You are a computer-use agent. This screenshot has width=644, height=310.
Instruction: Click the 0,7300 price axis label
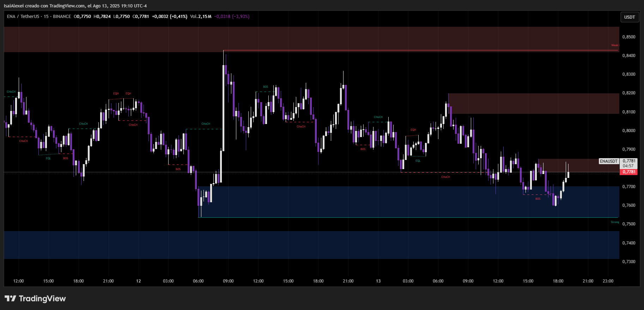(x=629, y=262)
